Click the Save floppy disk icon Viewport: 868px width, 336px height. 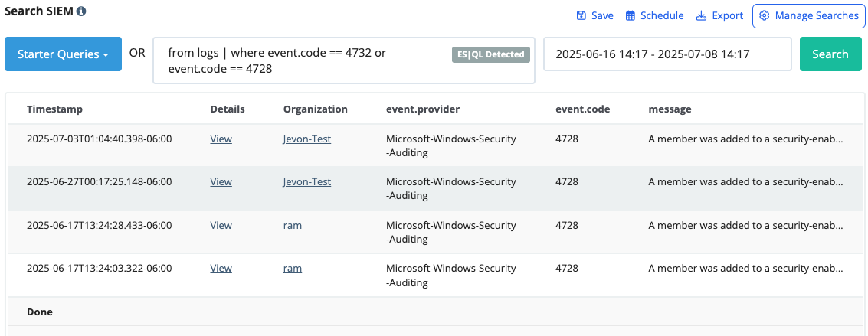click(581, 15)
